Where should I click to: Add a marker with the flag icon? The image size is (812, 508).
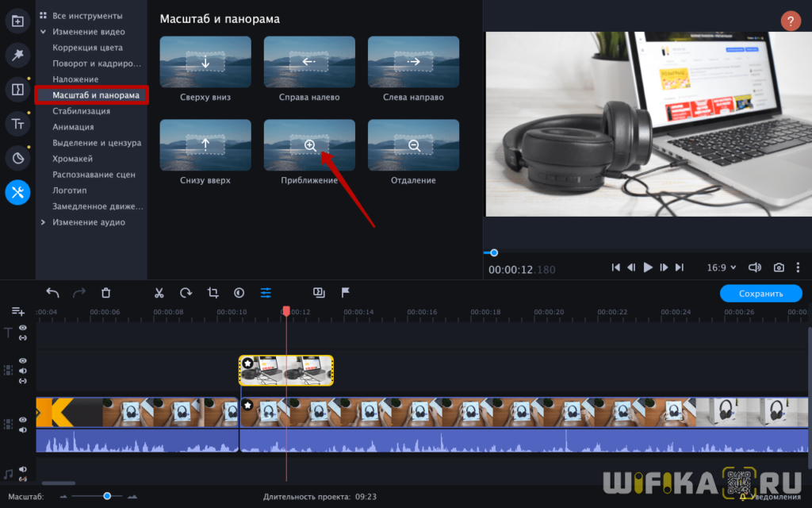click(x=346, y=293)
